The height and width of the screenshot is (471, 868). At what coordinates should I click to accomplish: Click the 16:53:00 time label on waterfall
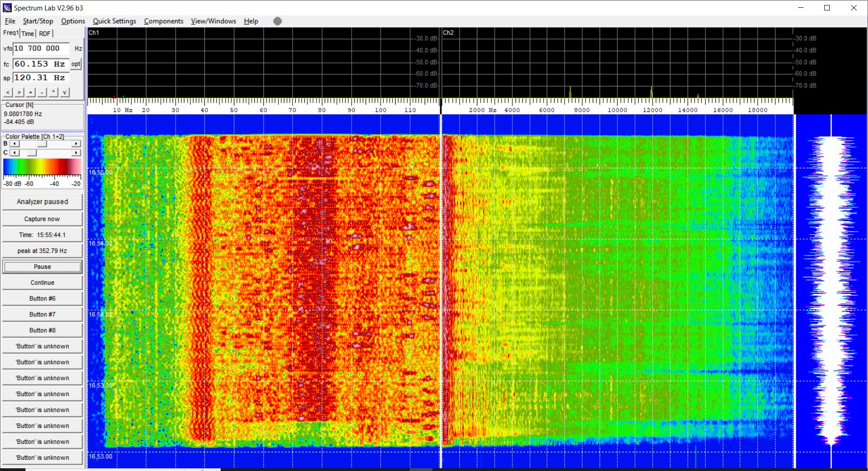(100, 456)
